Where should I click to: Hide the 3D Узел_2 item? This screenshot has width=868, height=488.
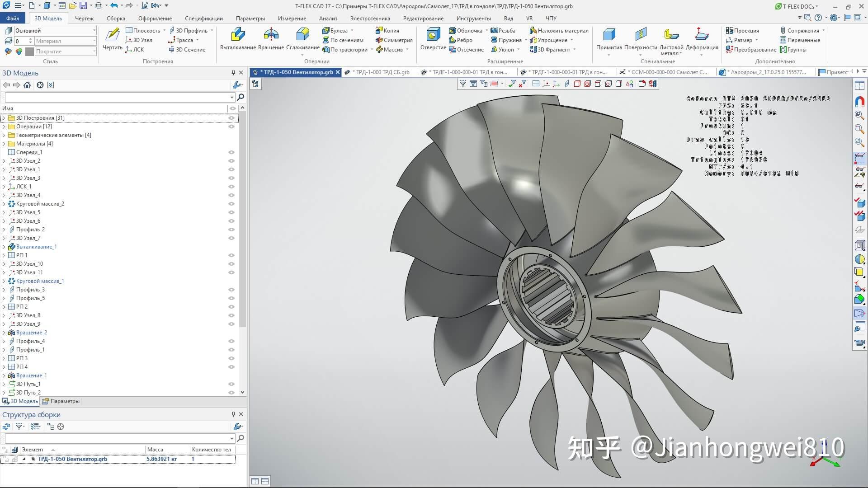click(231, 161)
